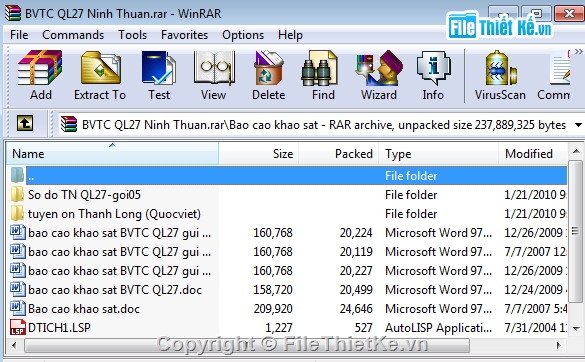This screenshot has width=585, height=362.
Task: Select the Delete toolbar icon
Action: (269, 75)
